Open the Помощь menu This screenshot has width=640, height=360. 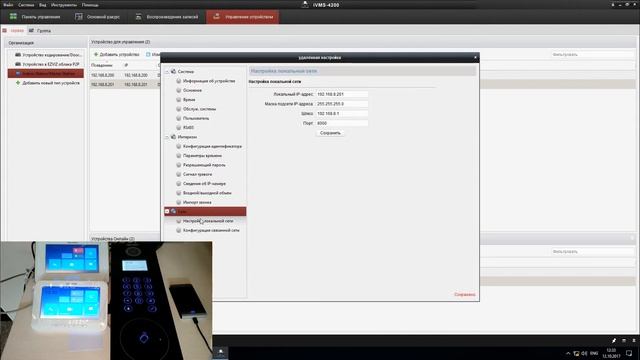click(x=90, y=5)
